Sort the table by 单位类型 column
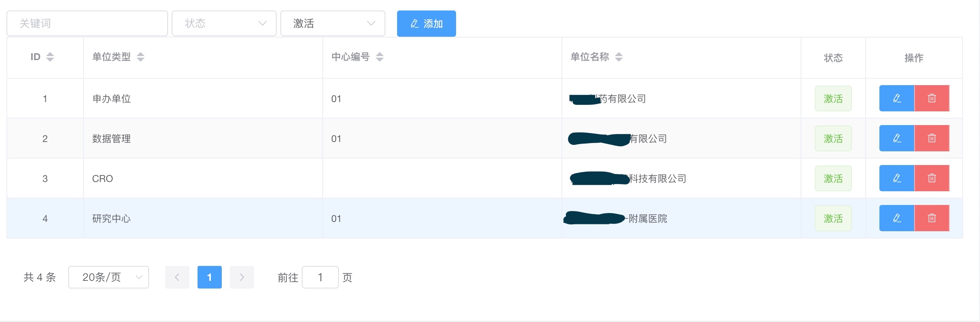This screenshot has height=322, width=980. (141, 57)
